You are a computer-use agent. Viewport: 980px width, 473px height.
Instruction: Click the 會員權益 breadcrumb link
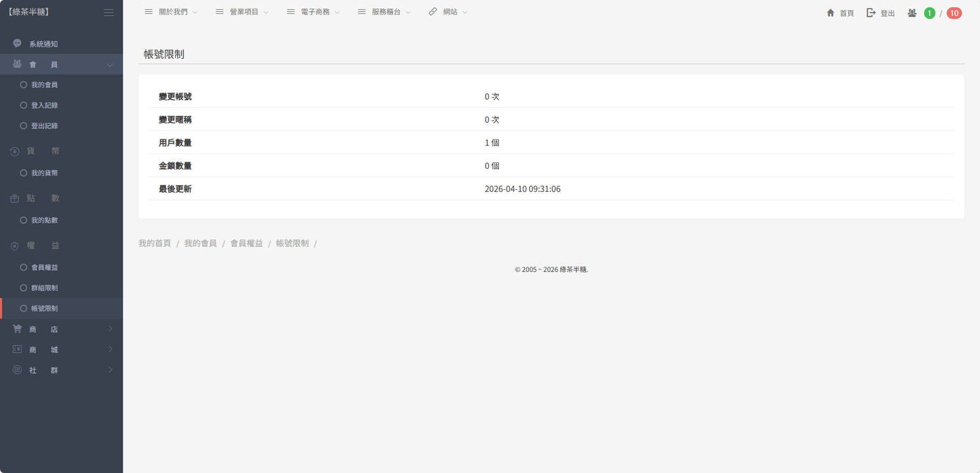[x=246, y=243]
